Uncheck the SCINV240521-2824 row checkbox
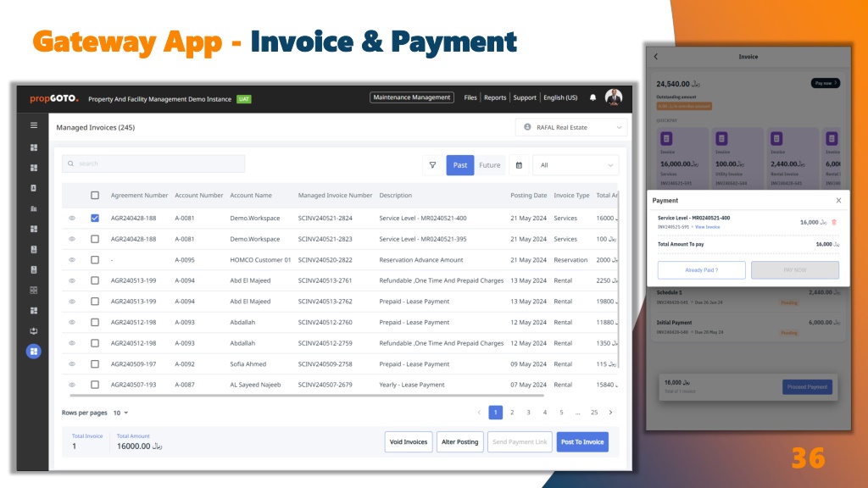Image resolution: width=868 pixels, height=488 pixels. pos(95,218)
